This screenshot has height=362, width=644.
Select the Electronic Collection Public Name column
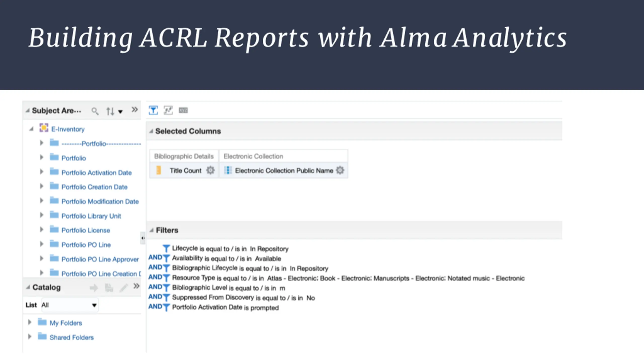[x=284, y=171]
